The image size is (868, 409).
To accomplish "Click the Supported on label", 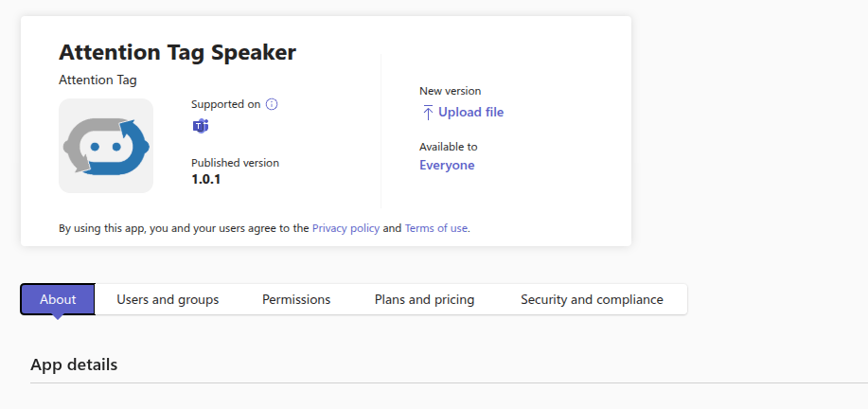I will click(225, 104).
